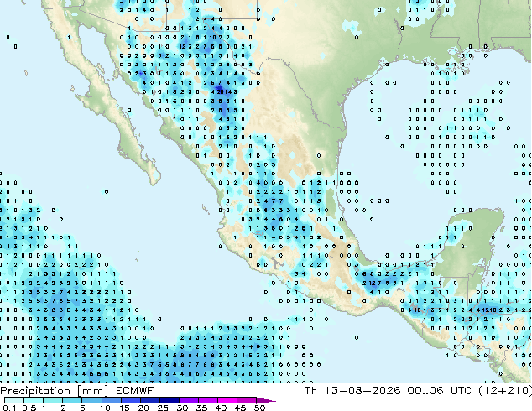The height and width of the screenshot is (411, 532).
Task: Click the 0.1–0.5 mm legend swatch
Action: pyautogui.click(x=14, y=400)
